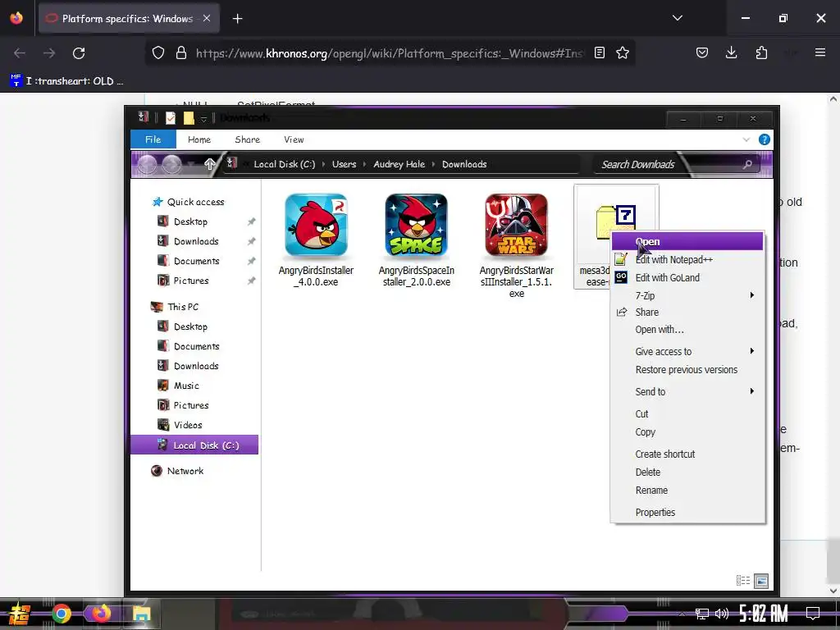The height and width of the screenshot is (630, 840).
Task: Choose Rename from the context menu
Action: [688, 491]
